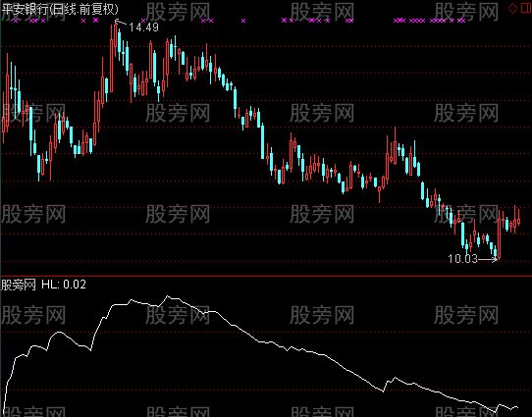This screenshot has width=532, height=417.
Task: Click the 股旁网 indicator name beside HL
Action: [19, 285]
